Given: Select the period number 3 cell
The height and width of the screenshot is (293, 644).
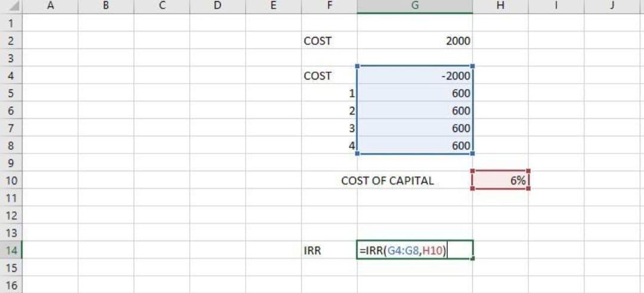Looking at the screenshot, I should [x=330, y=128].
